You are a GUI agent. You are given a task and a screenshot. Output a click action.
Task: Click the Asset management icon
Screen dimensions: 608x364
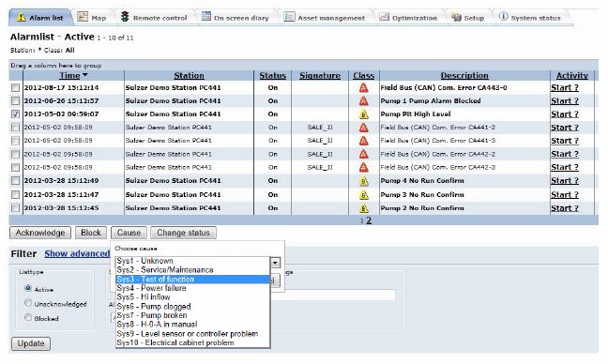click(289, 17)
